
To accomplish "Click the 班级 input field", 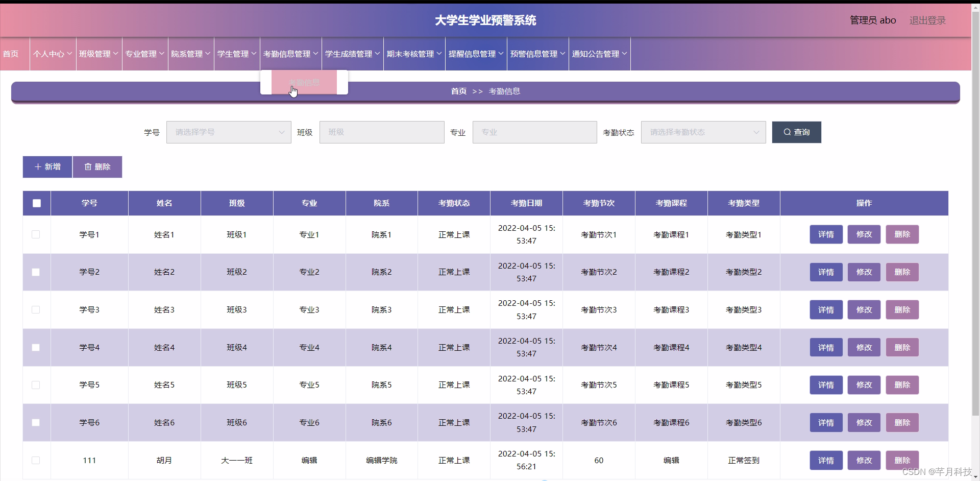I will [x=382, y=132].
